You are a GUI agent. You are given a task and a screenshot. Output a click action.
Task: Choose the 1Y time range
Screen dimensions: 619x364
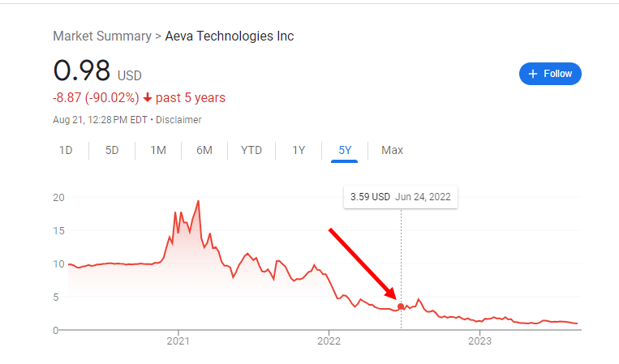point(299,150)
